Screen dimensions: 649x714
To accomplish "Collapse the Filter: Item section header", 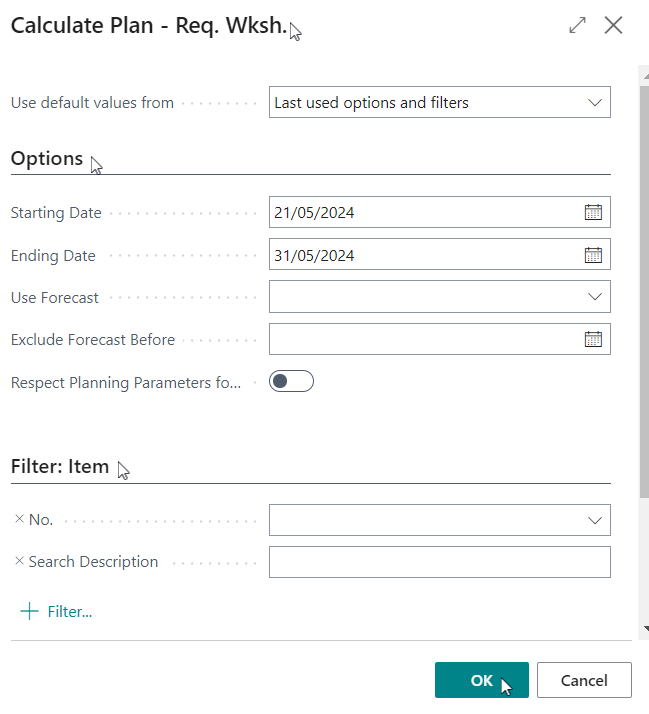I will click(60, 467).
